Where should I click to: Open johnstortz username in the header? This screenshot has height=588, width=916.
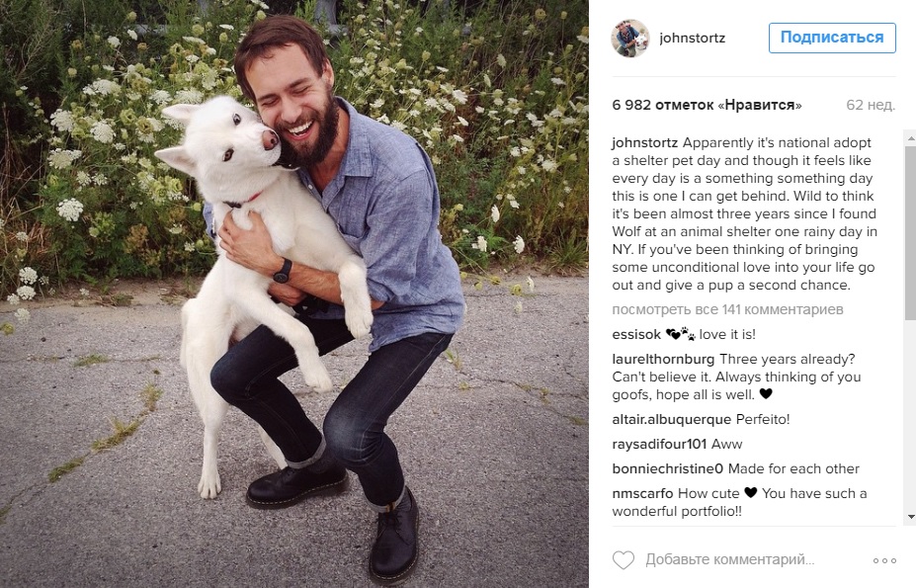coord(693,38)
